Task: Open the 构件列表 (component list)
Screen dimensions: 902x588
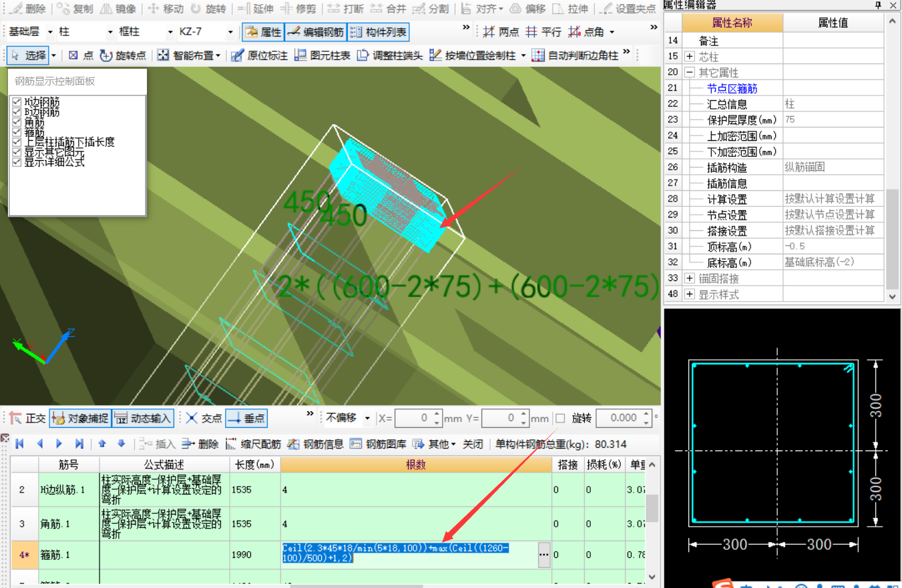Action: 378,32
